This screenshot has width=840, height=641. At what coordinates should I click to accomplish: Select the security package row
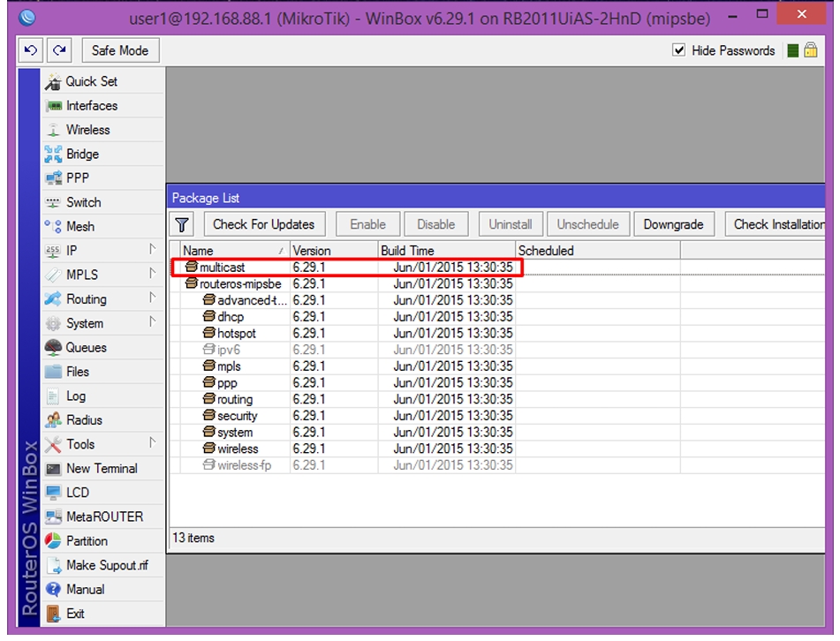[496, 416]
